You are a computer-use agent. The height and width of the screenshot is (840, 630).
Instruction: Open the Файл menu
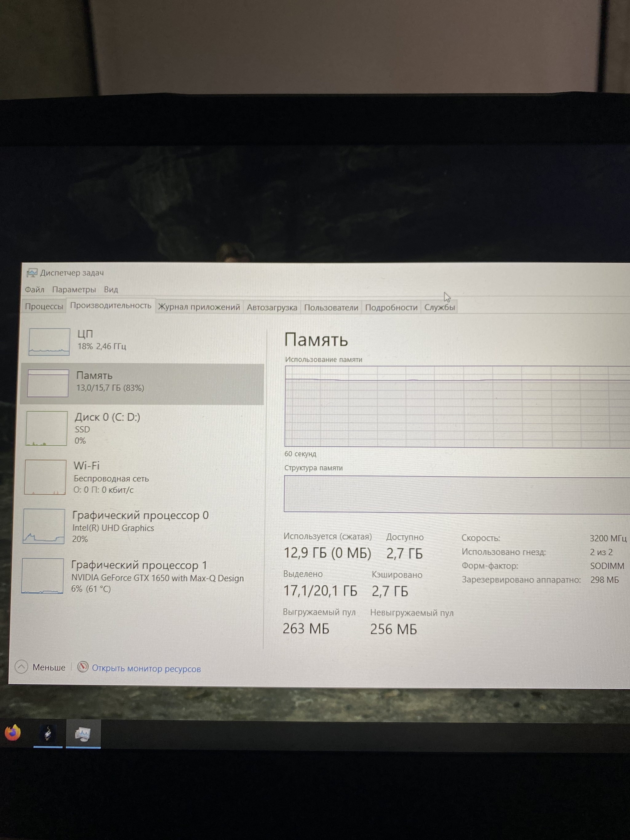(34, 290)
